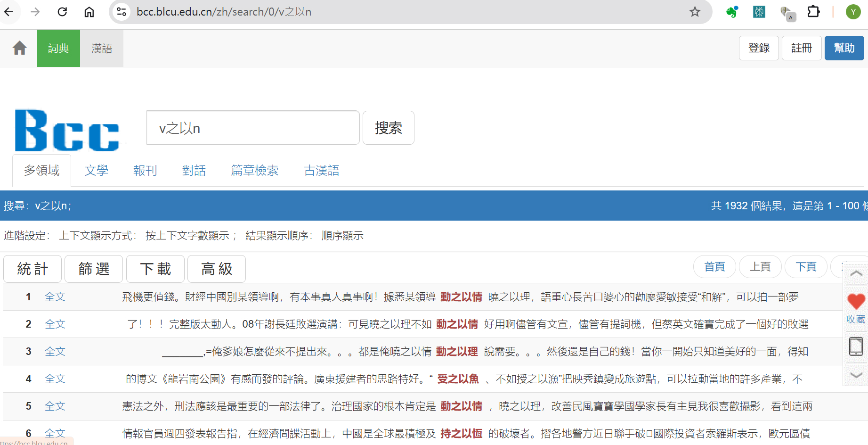Screen dimensions: 868x445
Task: View site information icon in address bar
Action: pos(122,12)
